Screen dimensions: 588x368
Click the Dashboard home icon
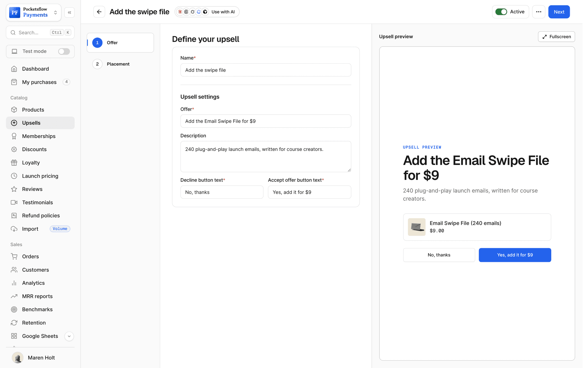[x=14, y=69]
